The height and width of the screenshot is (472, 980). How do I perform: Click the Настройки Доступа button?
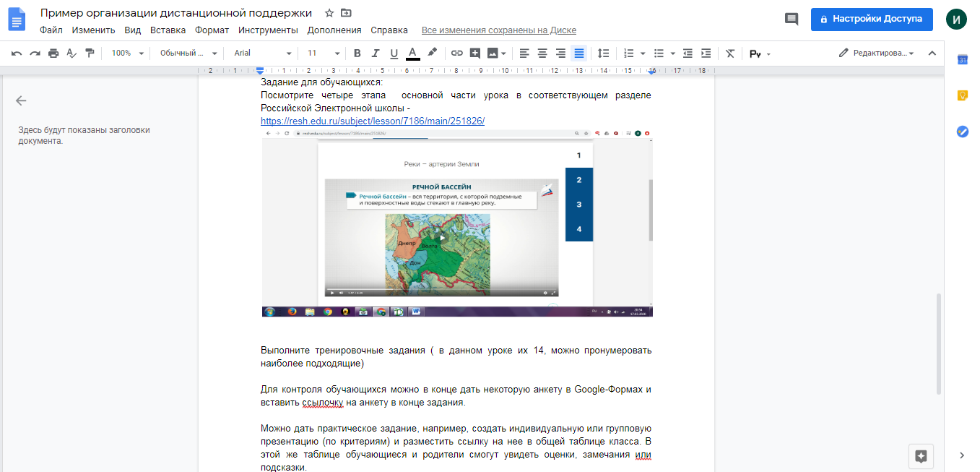point(871,19)
